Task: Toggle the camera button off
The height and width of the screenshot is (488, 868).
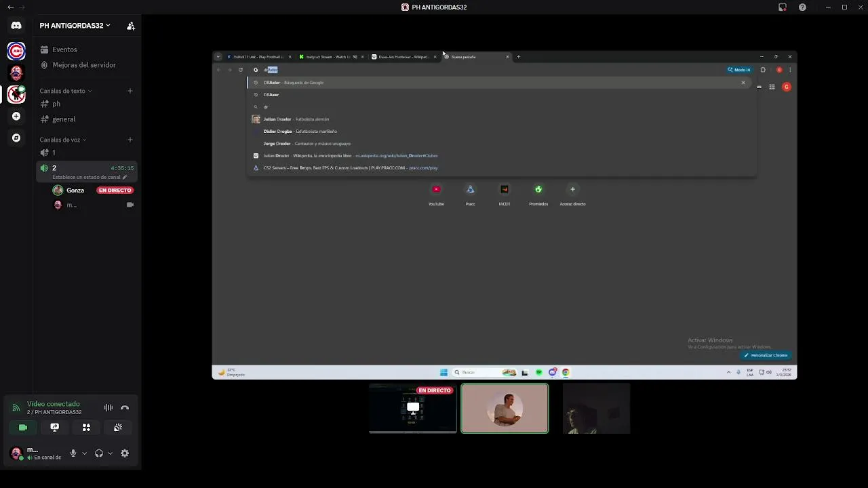Action: click(23, 428)
